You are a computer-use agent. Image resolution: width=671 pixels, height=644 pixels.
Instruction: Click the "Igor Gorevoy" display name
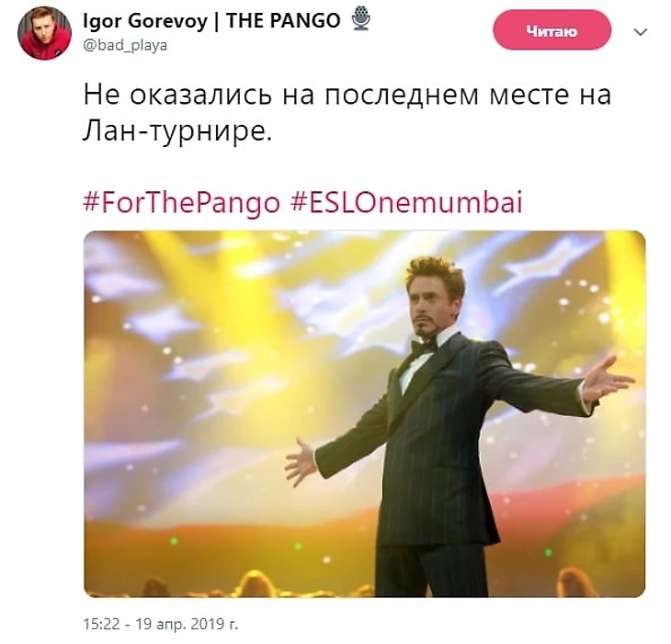tap(145, 21)
